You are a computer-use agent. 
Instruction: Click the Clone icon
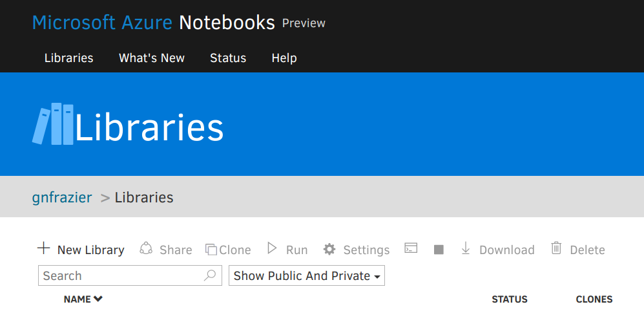[x=211, y=250]
